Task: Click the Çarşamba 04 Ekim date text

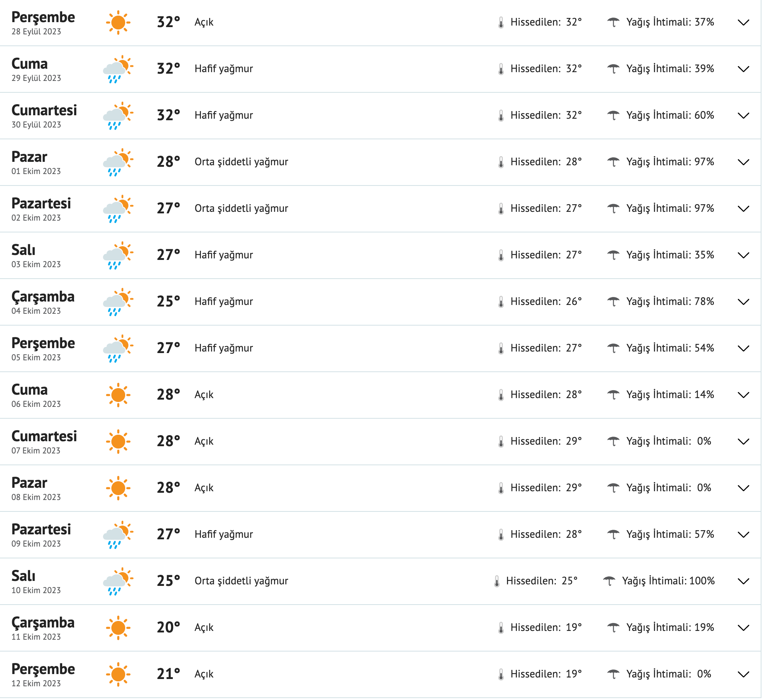Action: (36, 311)
